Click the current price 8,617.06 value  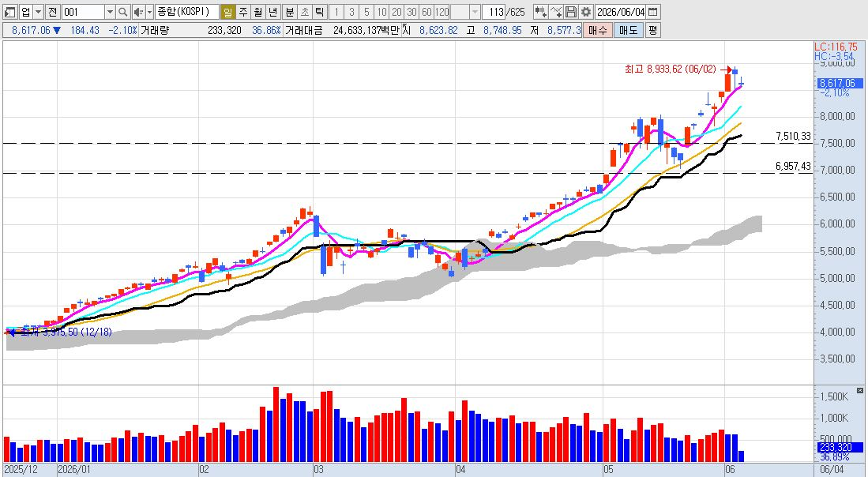pos(31,31)
